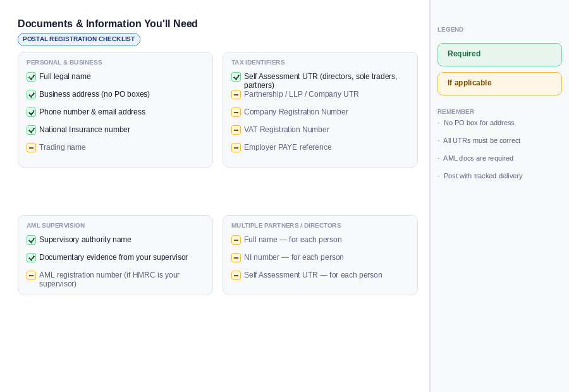Toggle the Documentary evidence from your supervisor checkbox
The image size is (569, 392).
tap(32, 258)
